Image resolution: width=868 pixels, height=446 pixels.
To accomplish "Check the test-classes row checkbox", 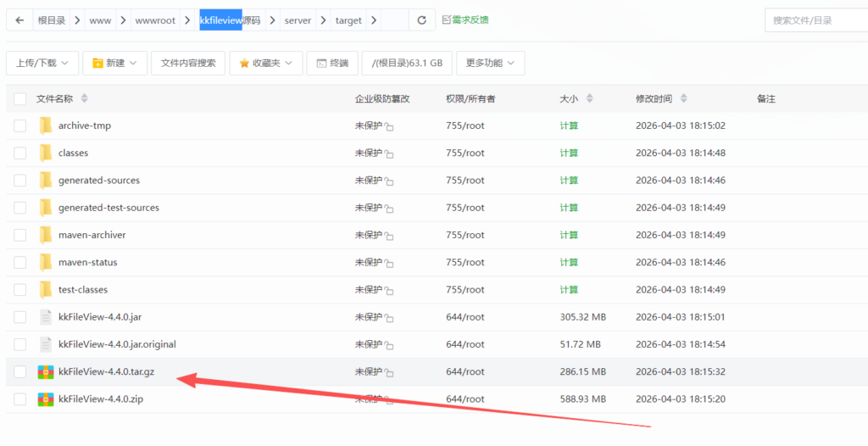I will point(20,290).
